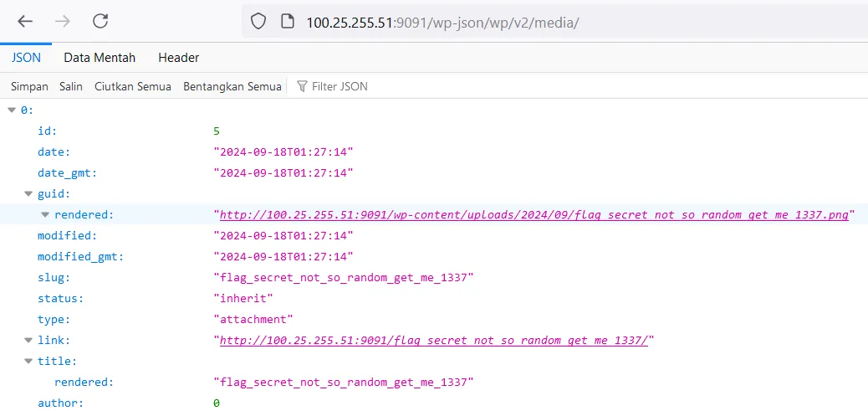868x411 pixels.
Task: Click the browser forward arrow
Action: (x=63, y=22)
